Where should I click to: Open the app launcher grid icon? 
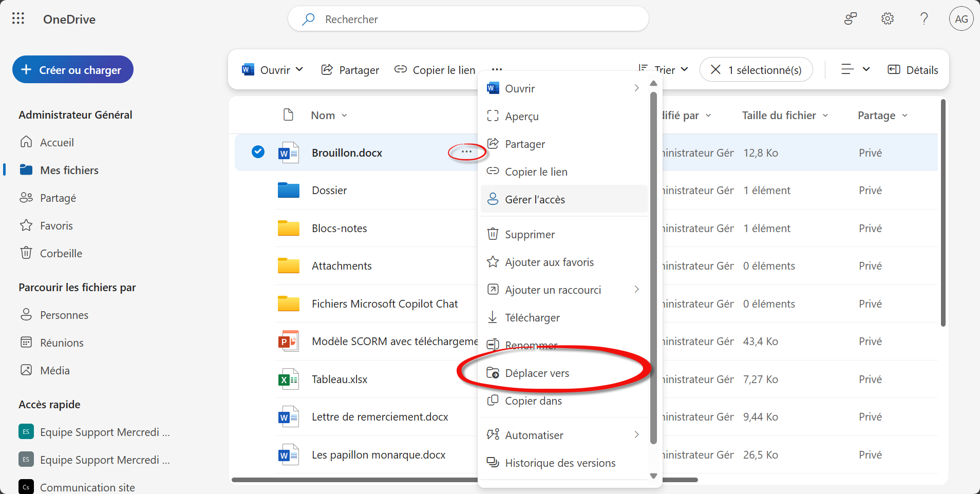coord(18,19)
